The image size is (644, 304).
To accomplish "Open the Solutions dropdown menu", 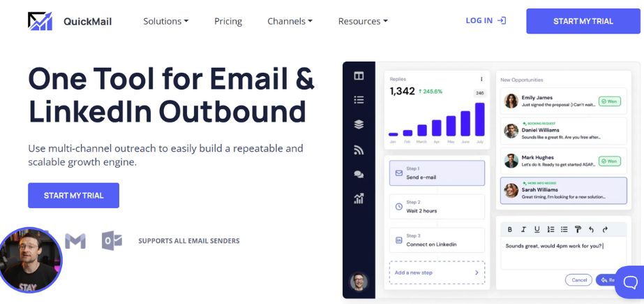I will point(165,21).
